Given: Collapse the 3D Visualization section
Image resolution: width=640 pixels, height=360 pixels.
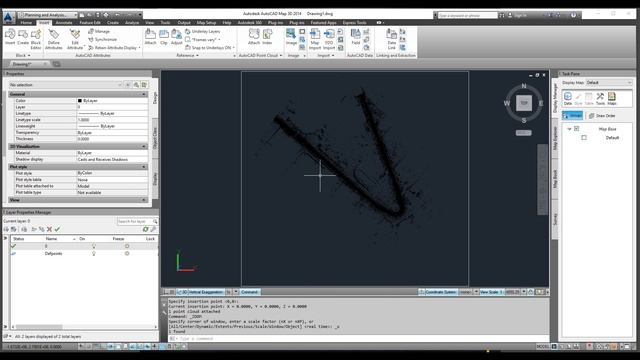Looking at the screenshot, I should (x=144, y=147).
